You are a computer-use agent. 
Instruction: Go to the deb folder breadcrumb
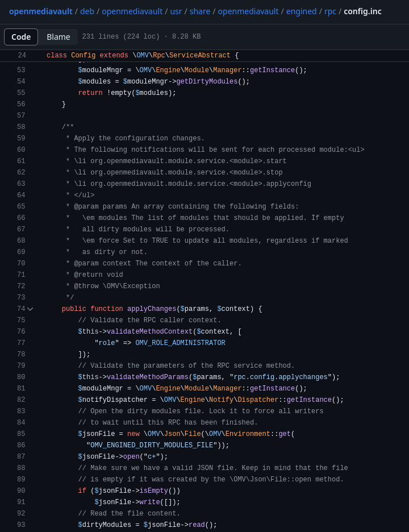tap(87, 11)
